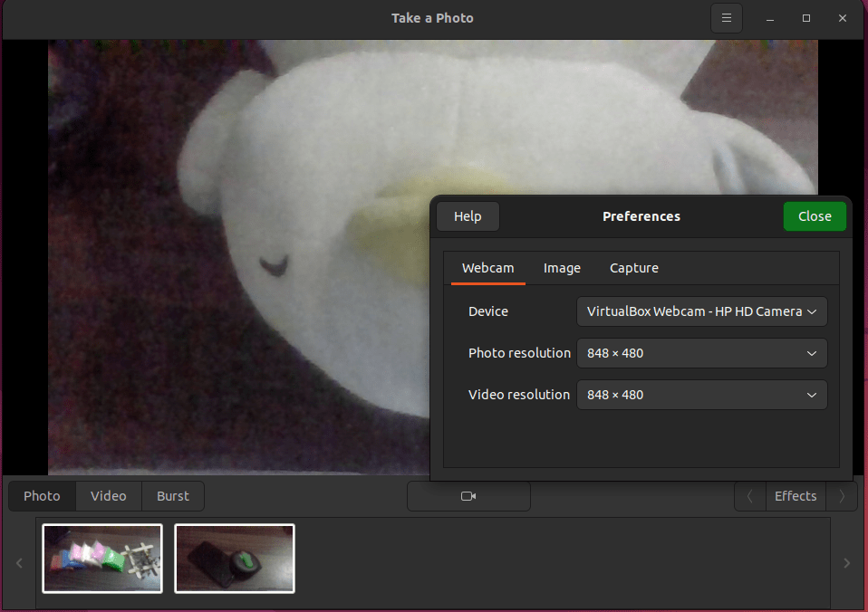
Task: Click the left arrow beside Effects
Action: pyautogui.click(x=749, y=496)
